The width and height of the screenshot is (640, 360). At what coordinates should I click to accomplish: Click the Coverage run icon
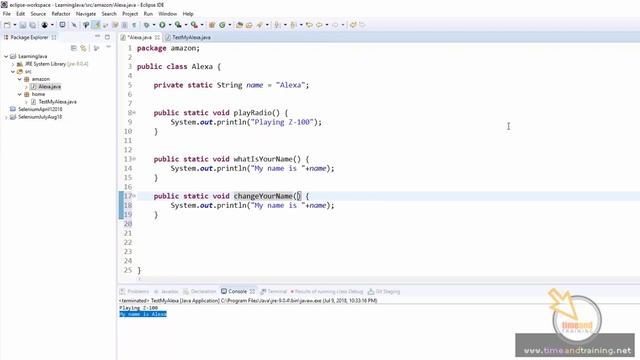178,25
